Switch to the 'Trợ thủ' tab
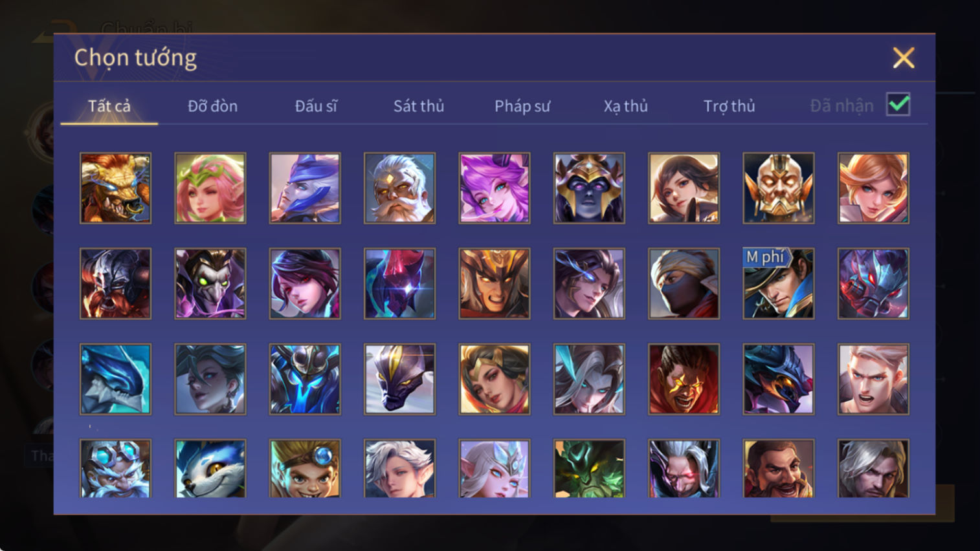Image resolution: width=980 pixels, height=551 pixels. point(729,106)
